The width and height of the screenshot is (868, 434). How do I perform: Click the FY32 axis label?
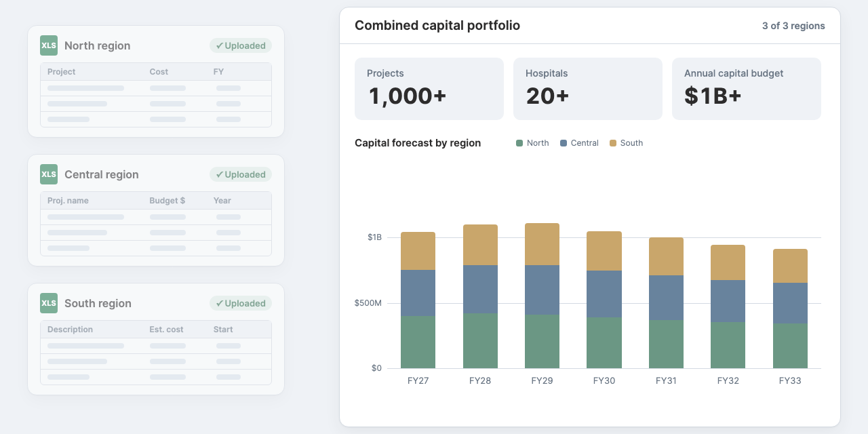coord(728,380)
